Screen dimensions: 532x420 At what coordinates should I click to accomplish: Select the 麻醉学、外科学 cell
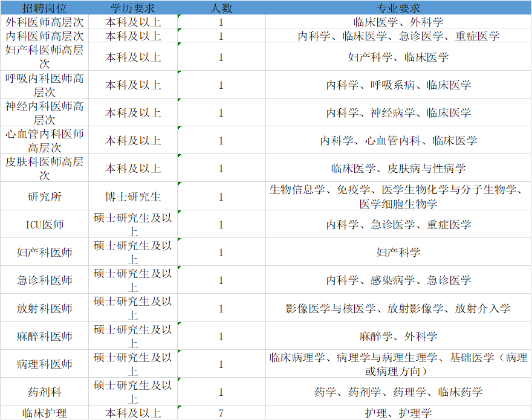[x=398, y=337]
